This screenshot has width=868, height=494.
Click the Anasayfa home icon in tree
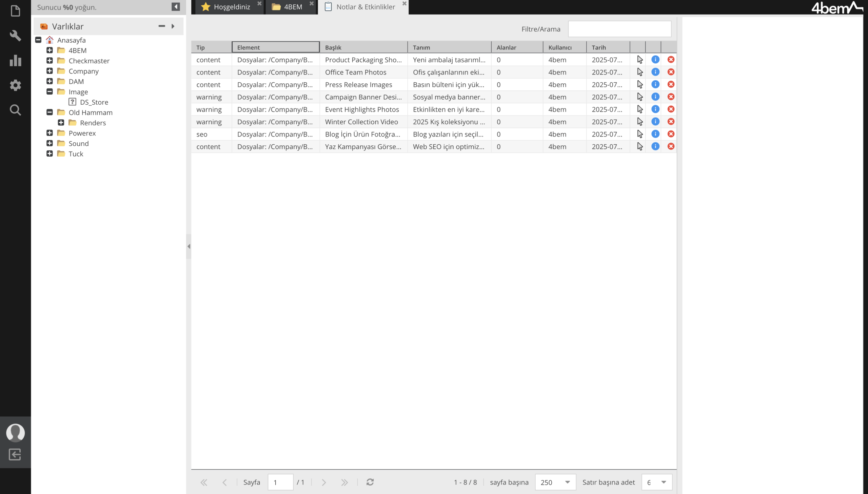[50, 40]
